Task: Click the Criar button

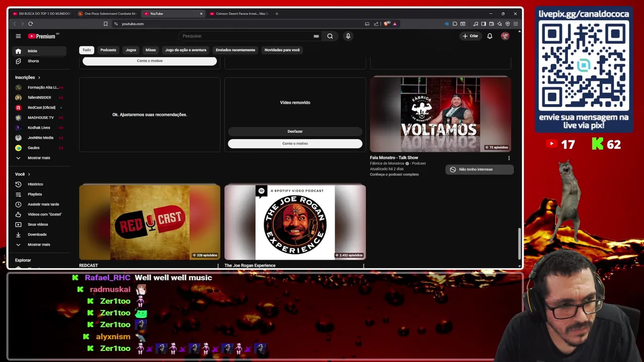Action: coord(470,36)
